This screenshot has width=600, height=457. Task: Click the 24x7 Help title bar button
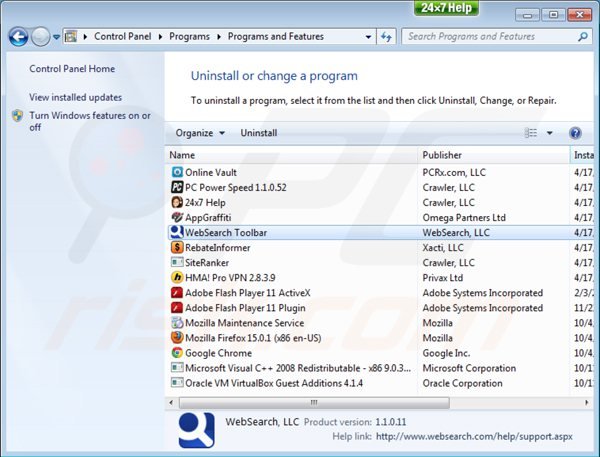coord(446,8)
